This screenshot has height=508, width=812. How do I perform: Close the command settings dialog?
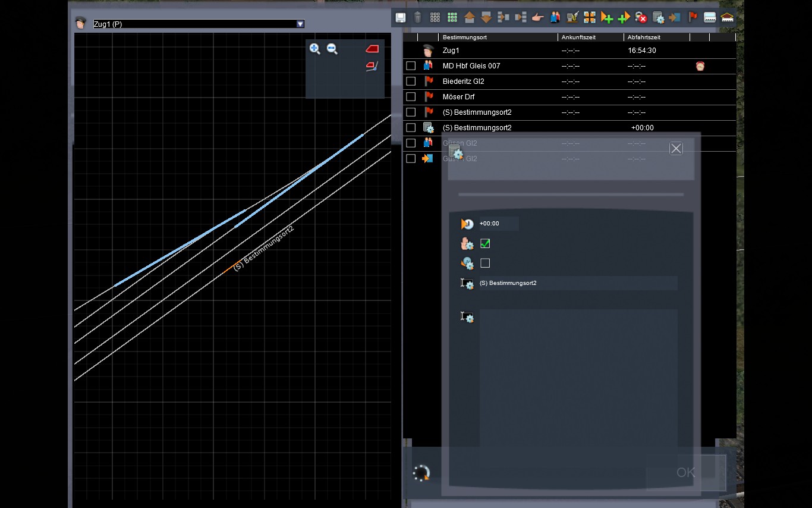coord(676,149)
